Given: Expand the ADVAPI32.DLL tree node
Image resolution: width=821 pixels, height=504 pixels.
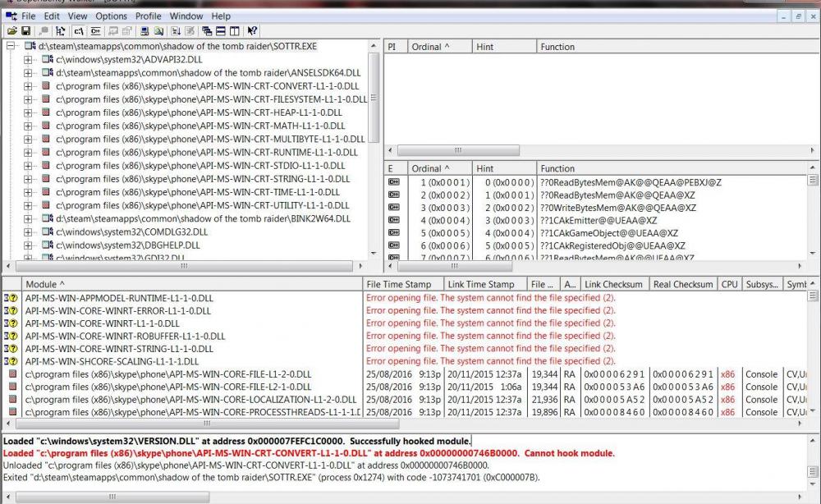Looking at the screenshot, I should [x=29, y=60].
